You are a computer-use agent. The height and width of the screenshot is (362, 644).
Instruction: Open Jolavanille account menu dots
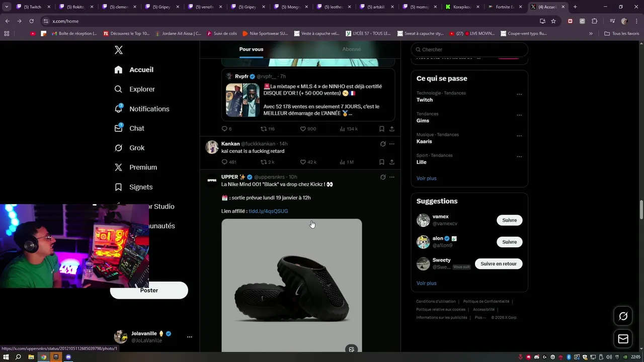[x=190, y=337]
